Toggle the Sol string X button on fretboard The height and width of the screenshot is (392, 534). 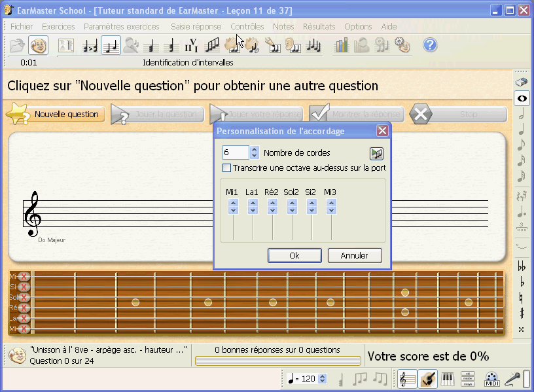click(x=24, y=298)
